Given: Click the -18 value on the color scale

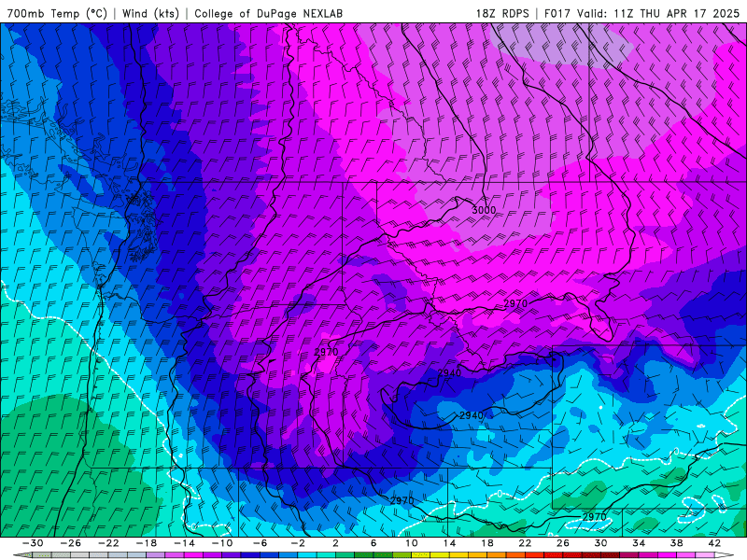Looking at the screenshot, I should pyautogui.click(x=147, y=543).
